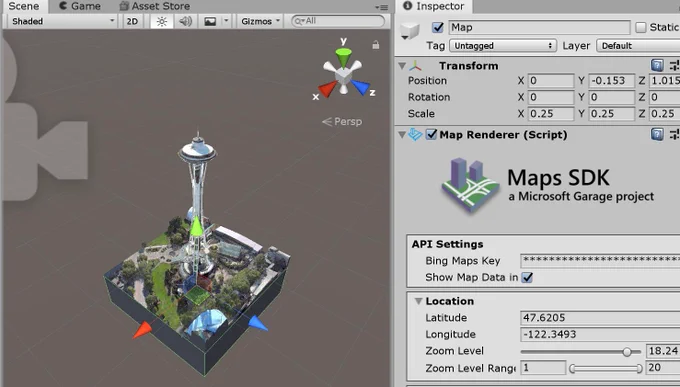680x387 pixels.
Task: Click the center cube of orientation gizmo
Action: (343, 76)
